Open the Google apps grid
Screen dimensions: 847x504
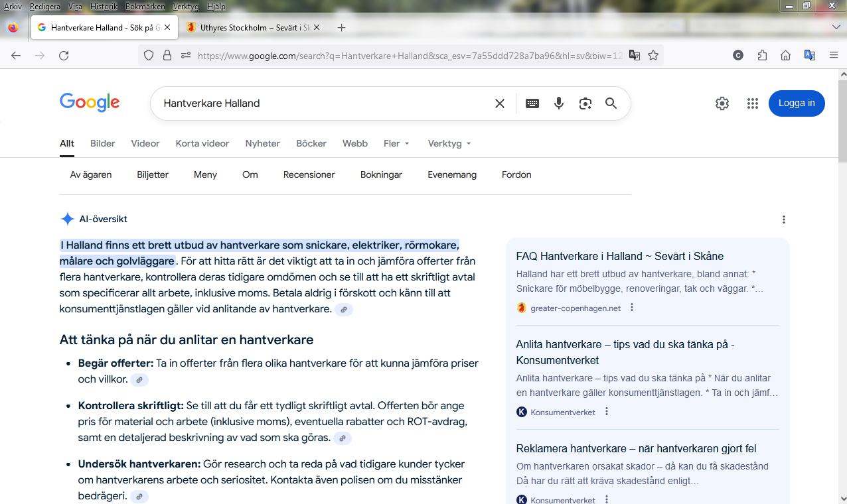coord(752,103)
